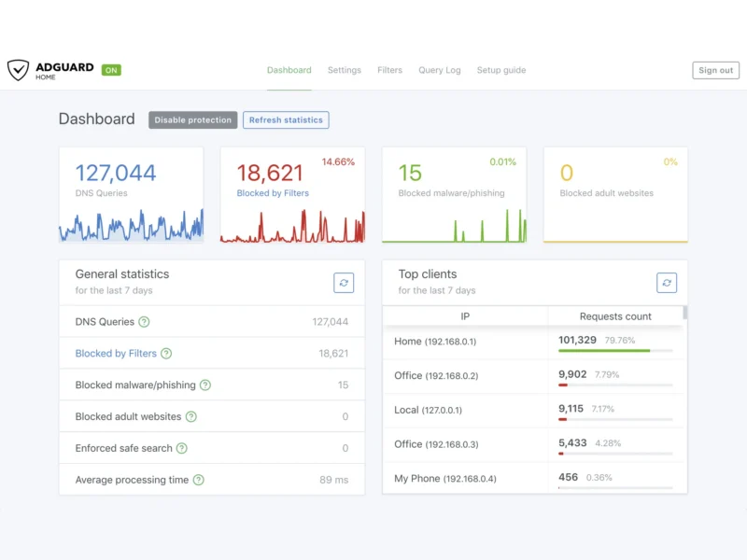Click the 9,115 requests count value
This screenshot has width=747, height=560.
click(x=571, y=409)
